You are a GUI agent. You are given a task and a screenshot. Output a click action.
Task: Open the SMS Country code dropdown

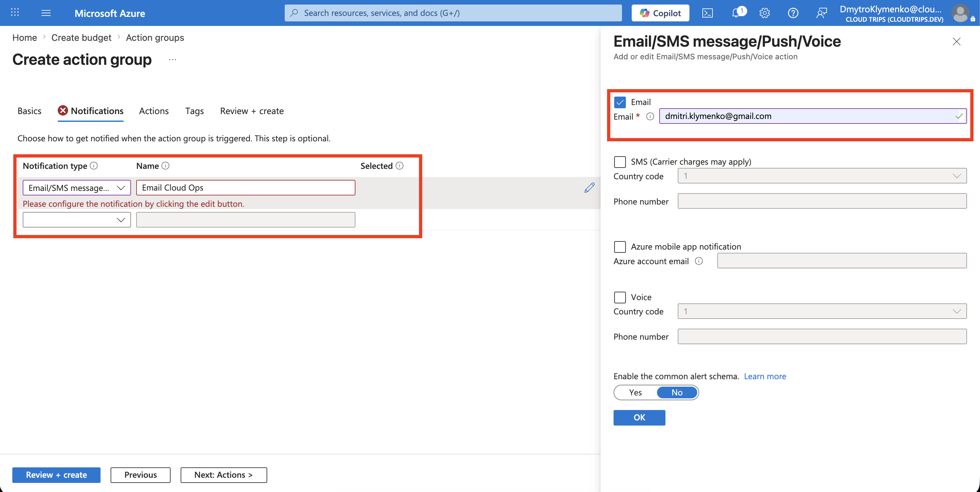(822, 176)
